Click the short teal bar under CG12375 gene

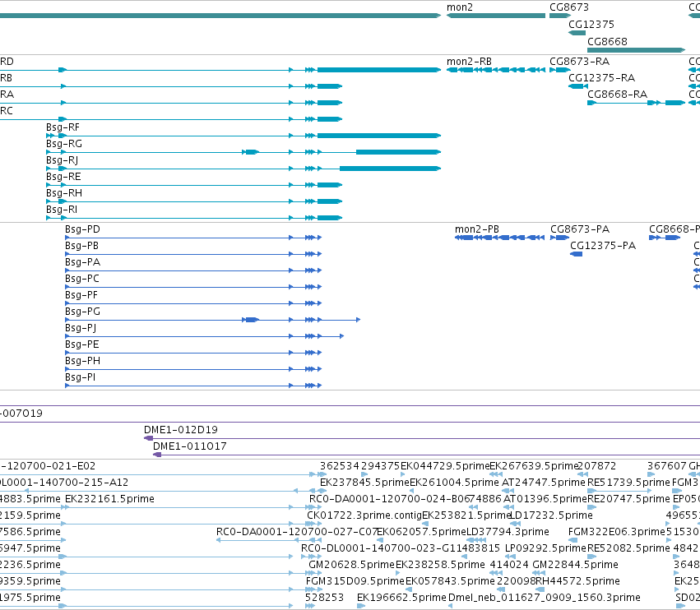pos(577,33)
